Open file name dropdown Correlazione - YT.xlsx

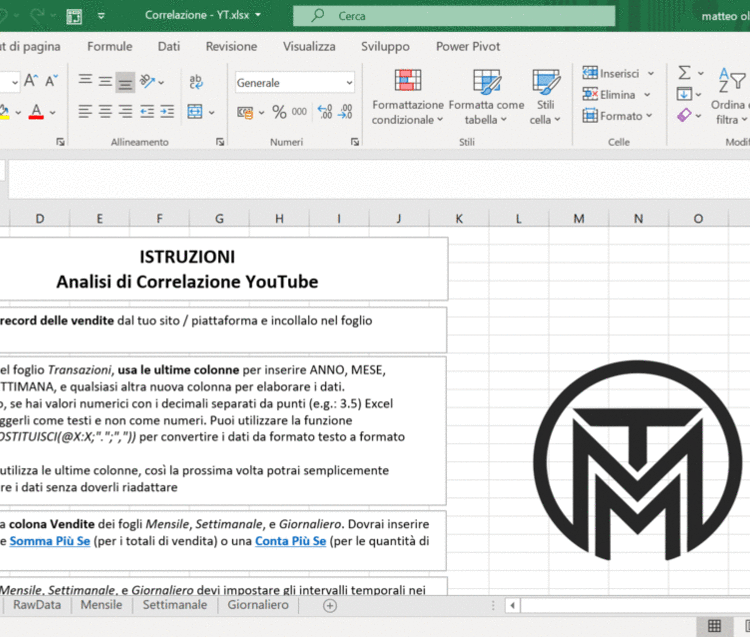pyautogui.click(x=203, y=15)
